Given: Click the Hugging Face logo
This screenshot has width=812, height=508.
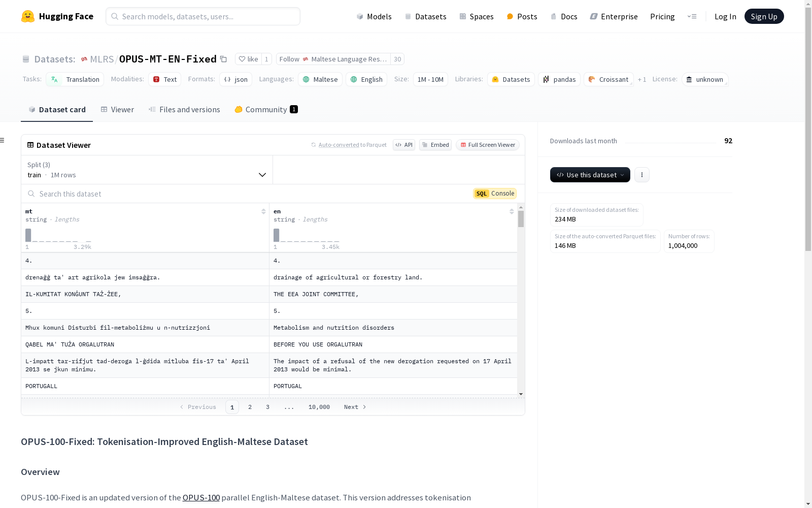Looking at the screenshot, I should [x=57, y=16].
